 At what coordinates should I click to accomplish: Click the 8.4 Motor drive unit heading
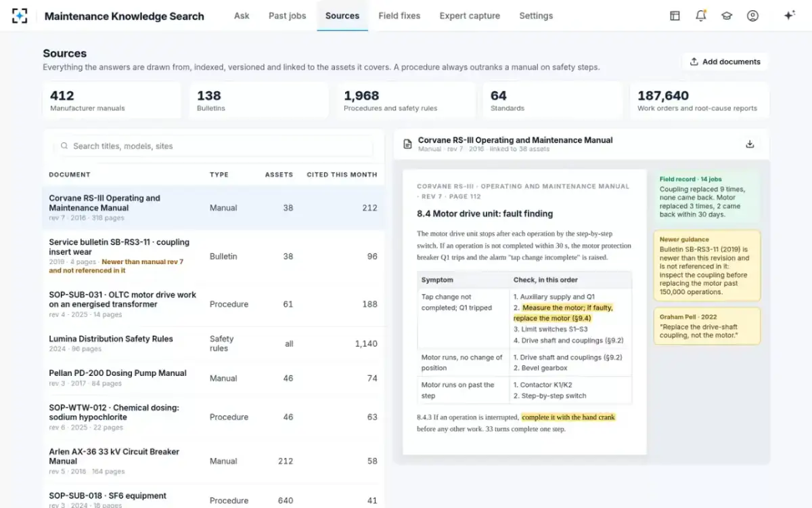(x=485, y=213)
